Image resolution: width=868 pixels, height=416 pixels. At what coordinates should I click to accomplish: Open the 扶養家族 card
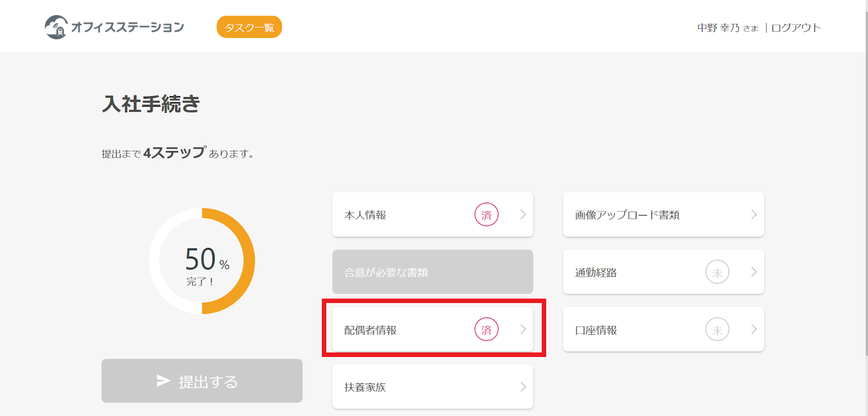(x=432, y=387)
